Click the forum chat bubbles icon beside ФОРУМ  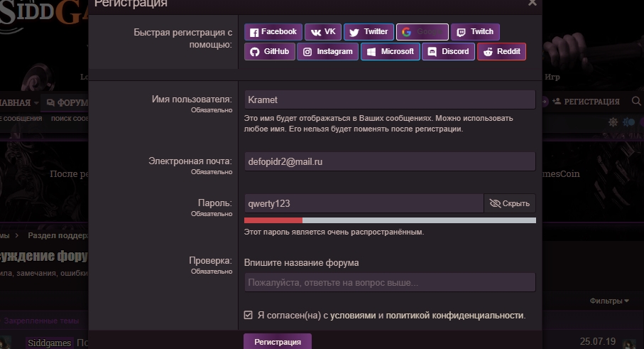coord(50,102)
